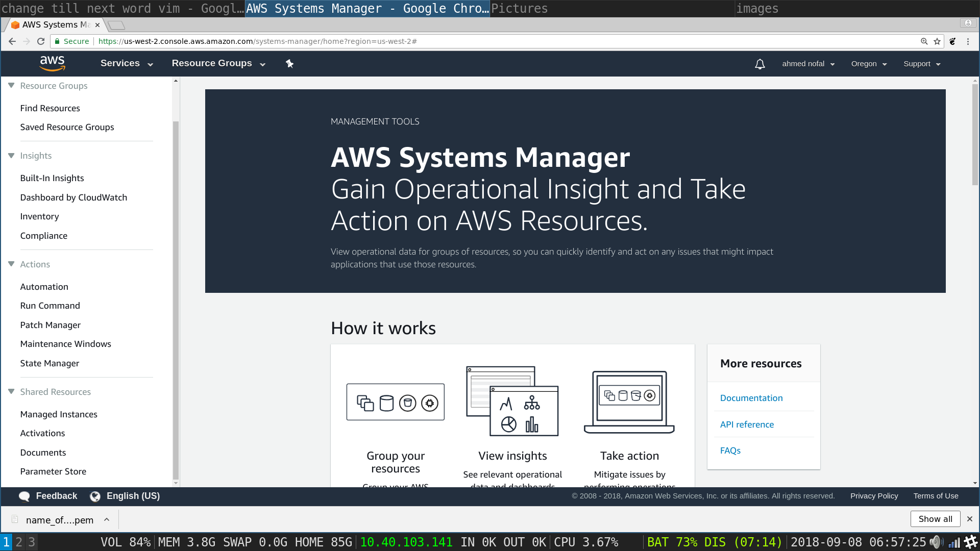Viewport: 980px width, 551px height.
Task: Click Show all downloads button
Action: (935, 519)
